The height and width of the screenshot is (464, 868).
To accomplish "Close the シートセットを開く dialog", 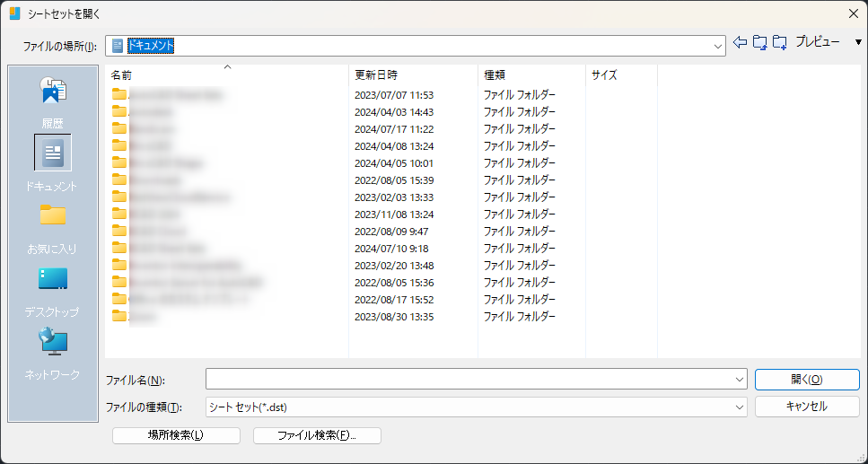I will click(x=854, y=13).
